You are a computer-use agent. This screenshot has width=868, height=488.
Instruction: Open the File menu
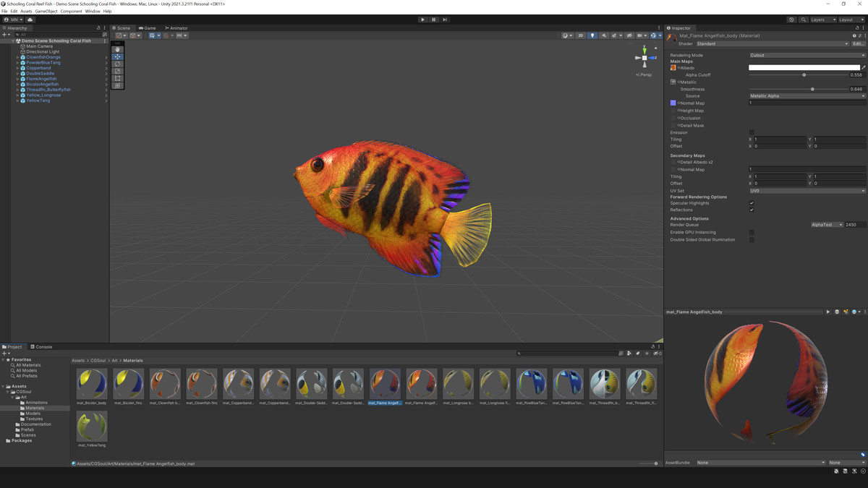pos(4,12)
